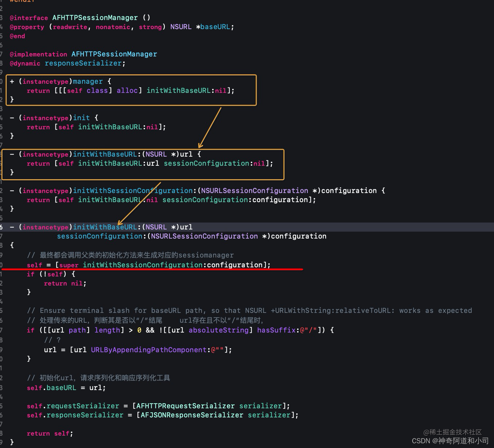Image resolution: width=494 pixels, height=448 pixels.
Task: Click the hasSuffix: method call
Action: [278, 330]
